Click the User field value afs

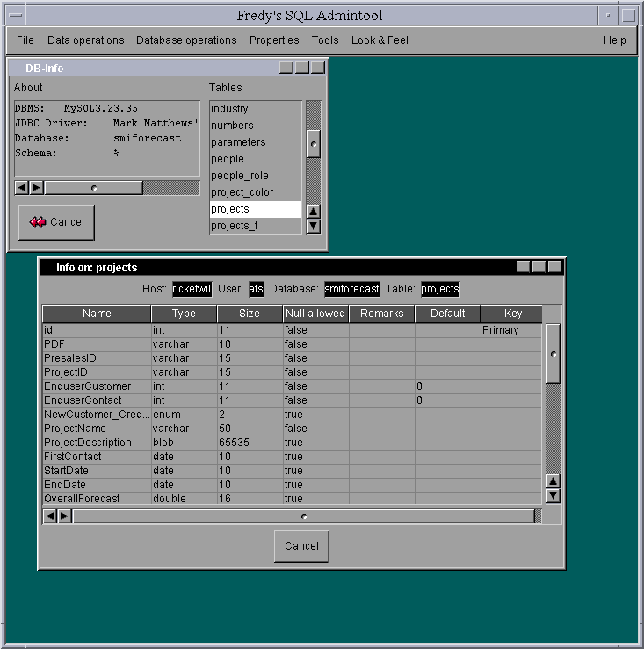[256, 289]
